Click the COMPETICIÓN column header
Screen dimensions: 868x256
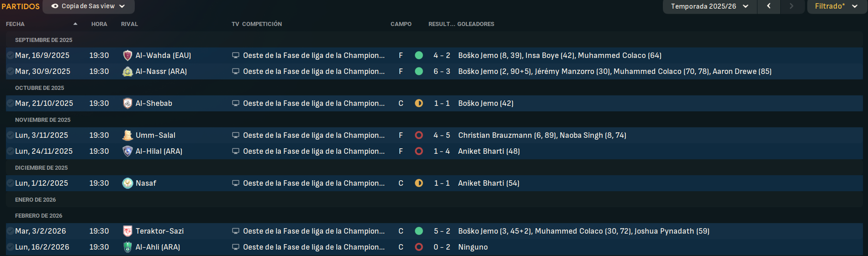pos(262,24)
